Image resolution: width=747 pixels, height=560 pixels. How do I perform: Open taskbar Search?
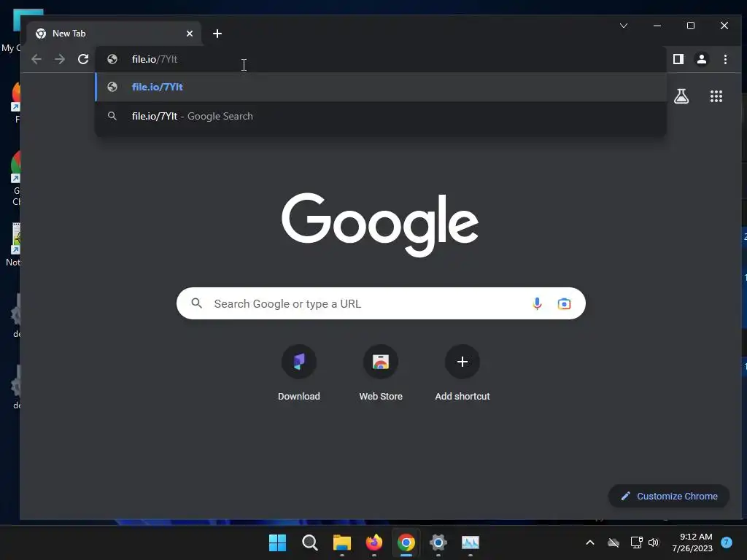(309, 542)
